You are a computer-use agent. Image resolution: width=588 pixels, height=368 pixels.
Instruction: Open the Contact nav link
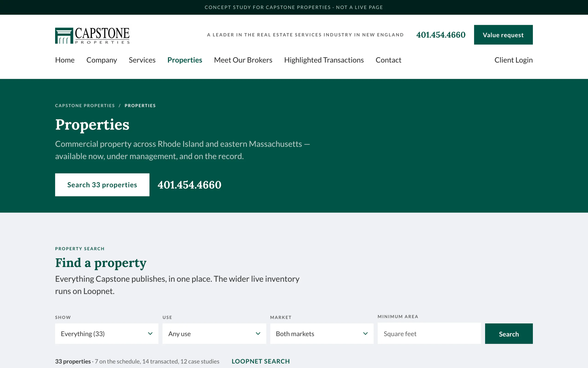(x=388, y=60)
